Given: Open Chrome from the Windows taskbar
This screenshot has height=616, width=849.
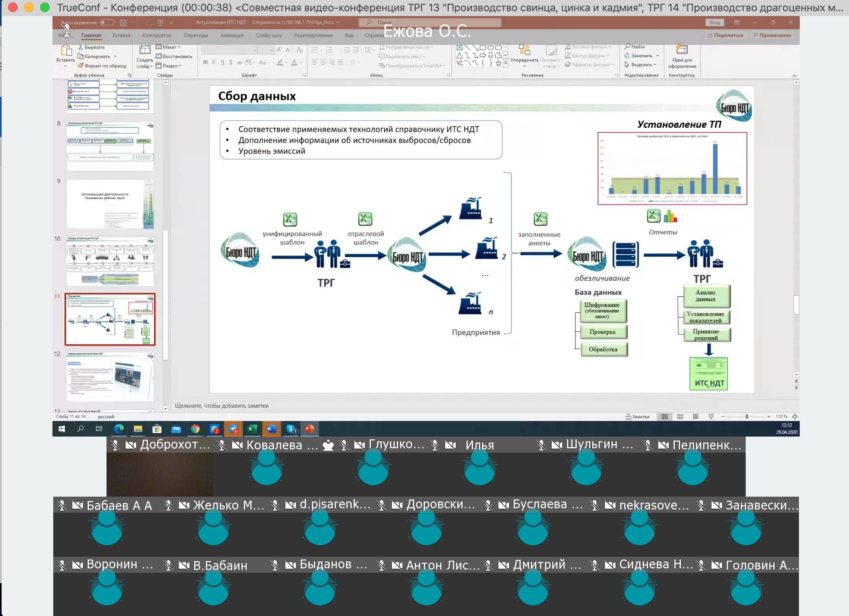Looking at the screenshot, I should [195, 429].
